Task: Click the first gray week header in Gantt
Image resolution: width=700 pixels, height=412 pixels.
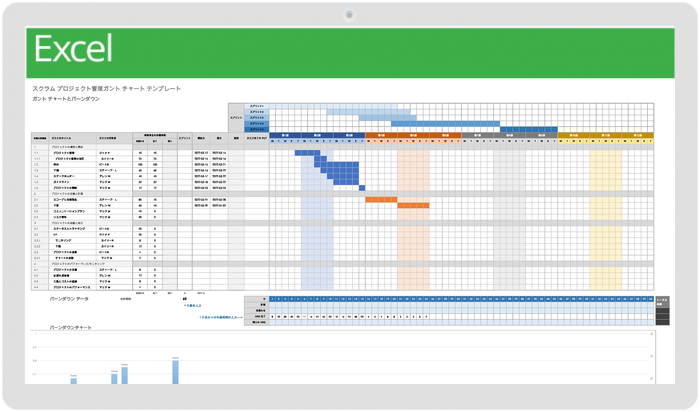Action: coord(478,135)
